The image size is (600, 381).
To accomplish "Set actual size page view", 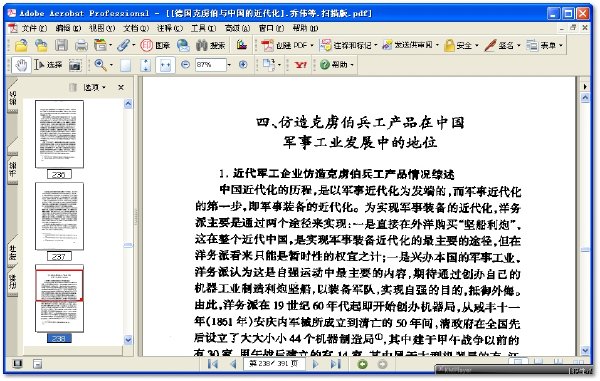I will (126, 65).
